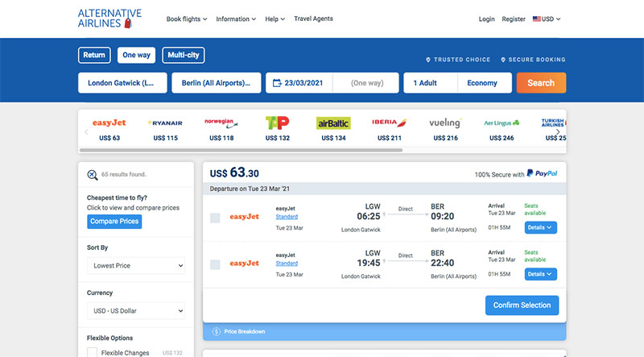The width and height of the screenshot is (644, 357).
Task: Choose the Return trip type
Action: pos(94,55)
